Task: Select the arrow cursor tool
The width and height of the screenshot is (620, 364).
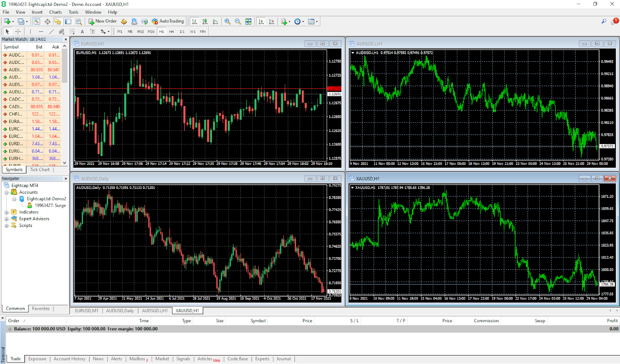Action: [x=7, y=31]
